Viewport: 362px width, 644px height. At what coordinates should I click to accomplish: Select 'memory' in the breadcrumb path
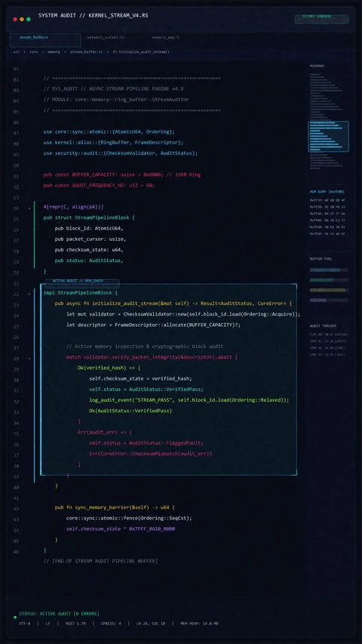(x=54, y=52)
